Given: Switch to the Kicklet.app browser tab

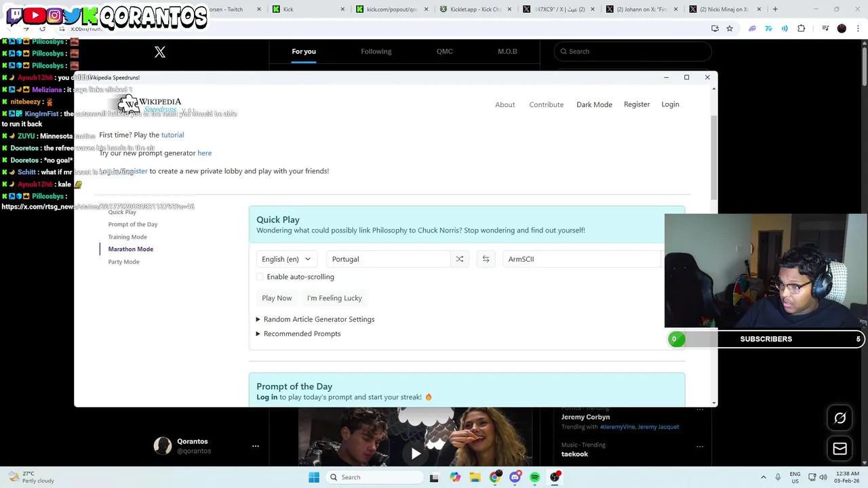Looking at the screenshot, I should [475, 9].
